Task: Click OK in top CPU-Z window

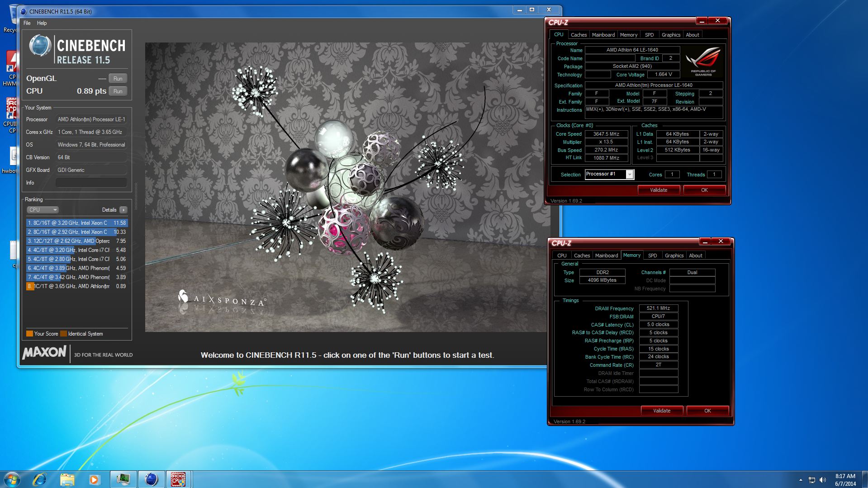Action: tap(704, 190)
